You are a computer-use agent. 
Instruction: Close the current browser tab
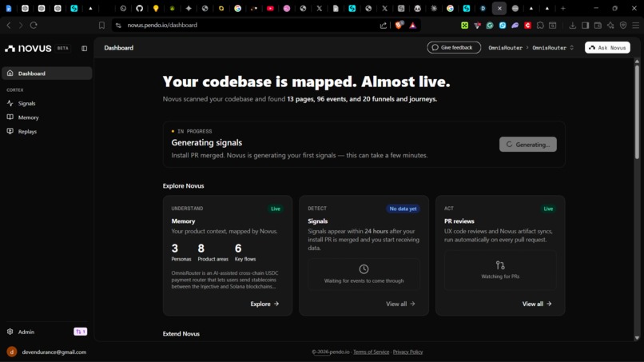pos(499,8)
